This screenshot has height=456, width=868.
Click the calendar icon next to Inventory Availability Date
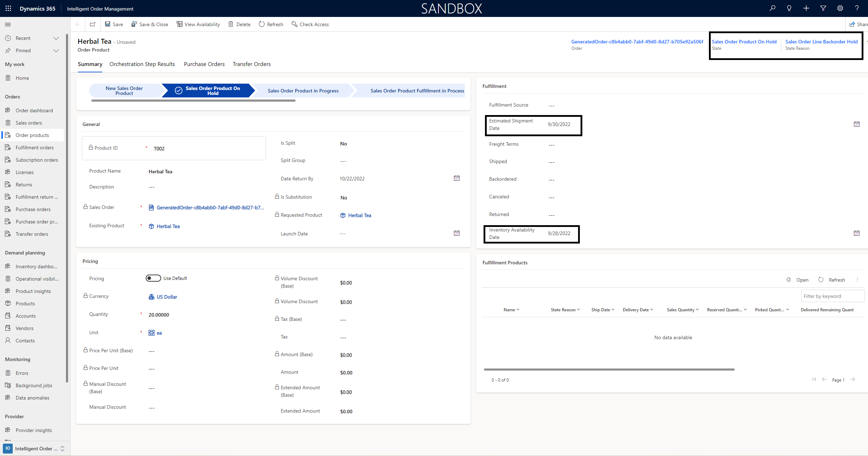tap(856, 233)
